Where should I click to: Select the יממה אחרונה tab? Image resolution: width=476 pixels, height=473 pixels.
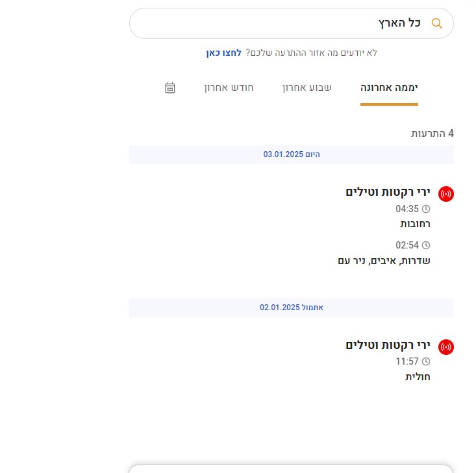click(389, 88)
